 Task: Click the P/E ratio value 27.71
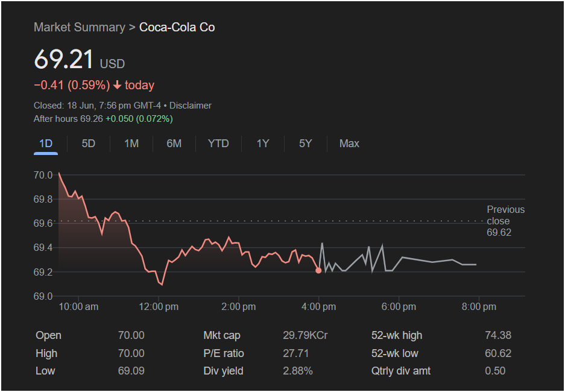point(296,353)
